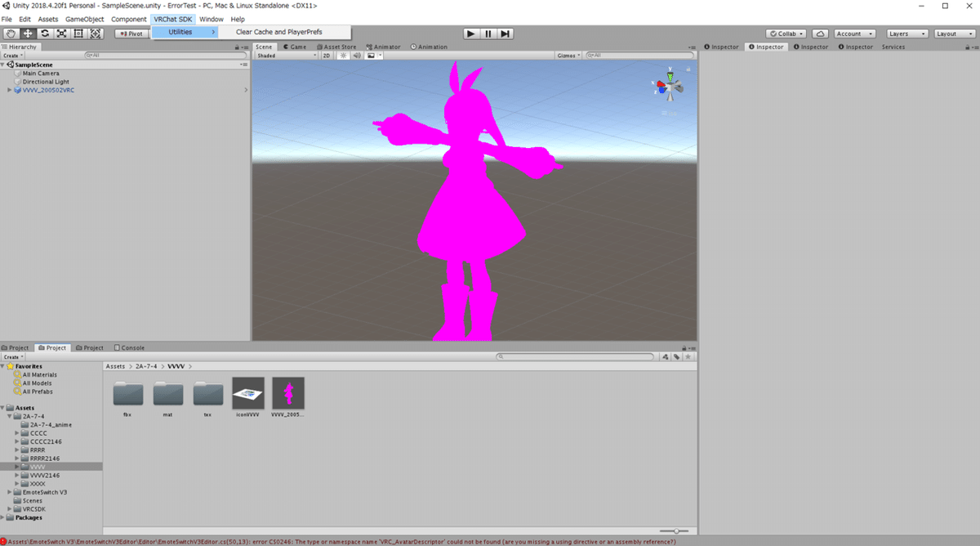Expand the CCCC folder

point(17,433)
